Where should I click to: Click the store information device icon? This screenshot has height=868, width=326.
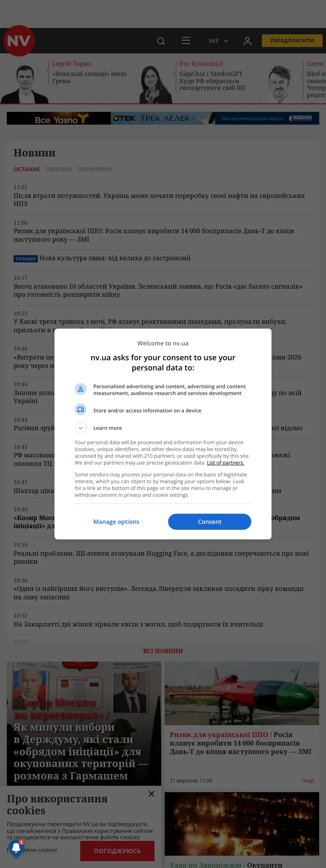click(x=81, y=410)
